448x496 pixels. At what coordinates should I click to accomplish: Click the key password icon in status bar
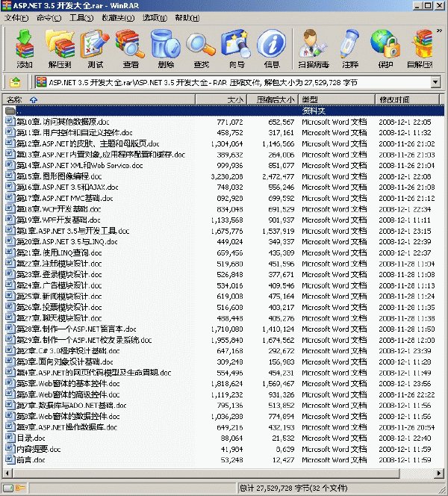pos(20,488)
